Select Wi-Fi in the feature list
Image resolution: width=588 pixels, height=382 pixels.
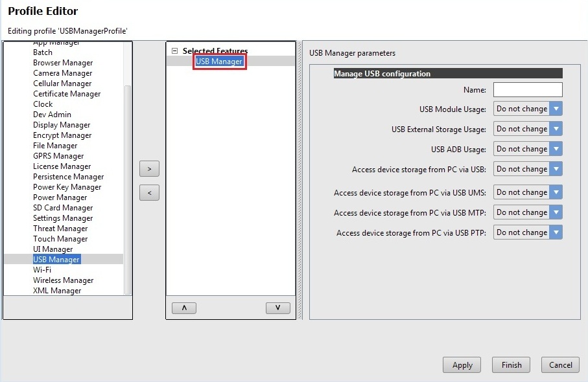(x=42, y=270)
